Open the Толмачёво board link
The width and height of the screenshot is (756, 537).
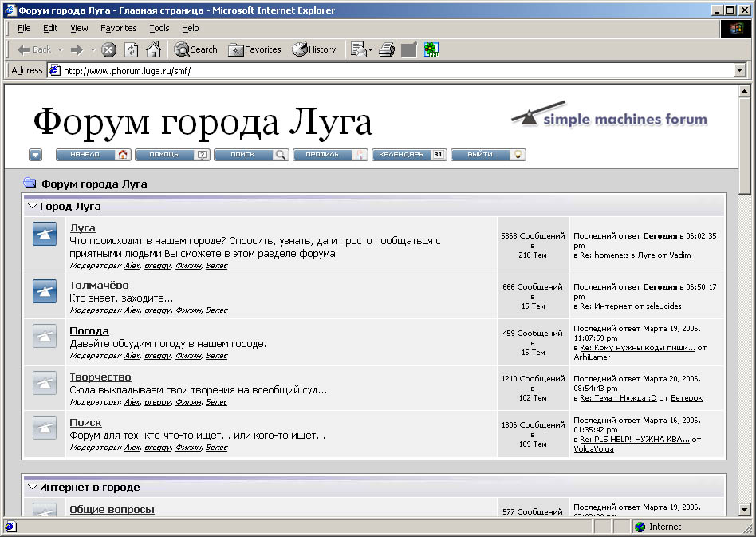(x=99, y=285)
